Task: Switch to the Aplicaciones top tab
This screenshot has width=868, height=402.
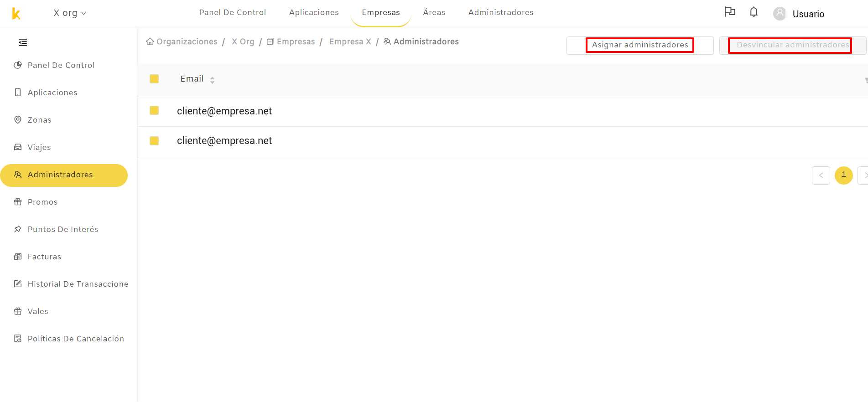Action: (x=314, y=12)
